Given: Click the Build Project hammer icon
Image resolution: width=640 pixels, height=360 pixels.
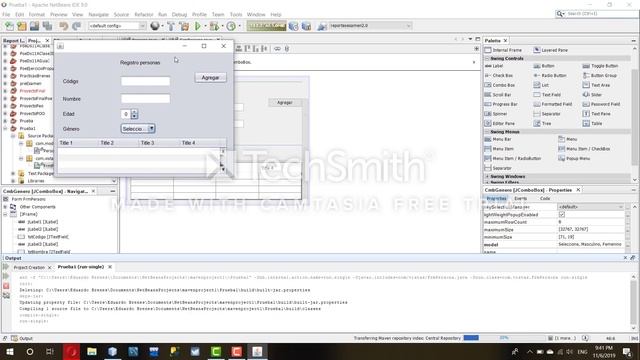Looking at the screenshot, I should pos(171,26).
